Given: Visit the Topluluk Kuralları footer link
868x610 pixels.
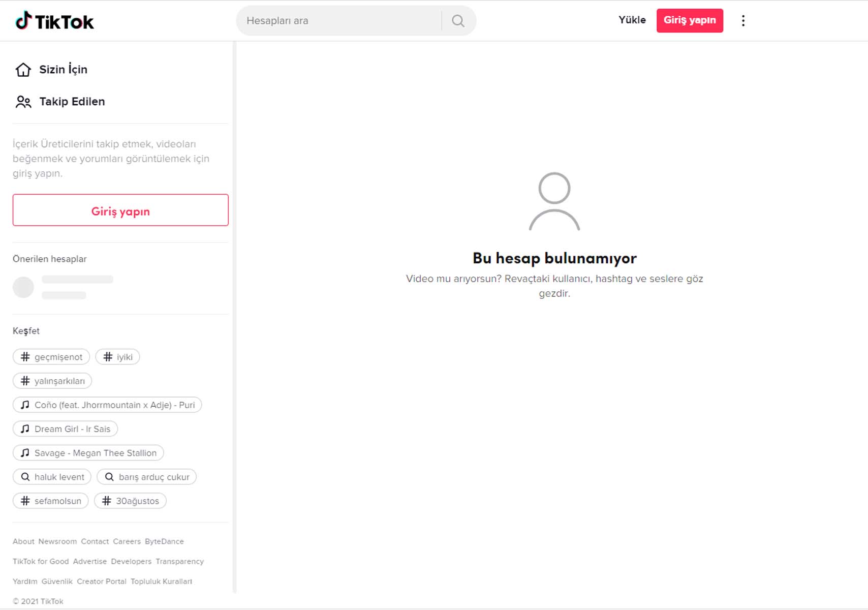Looking at the screenshot, I should [161, 582].
